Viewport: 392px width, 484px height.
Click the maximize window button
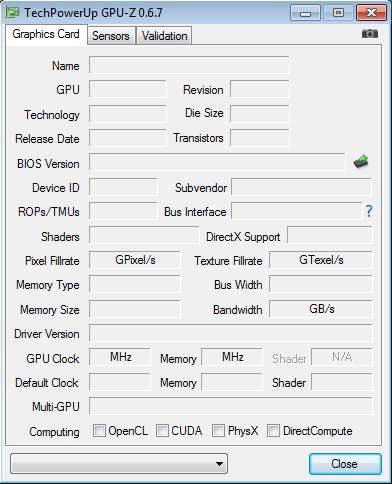(338, 13)
